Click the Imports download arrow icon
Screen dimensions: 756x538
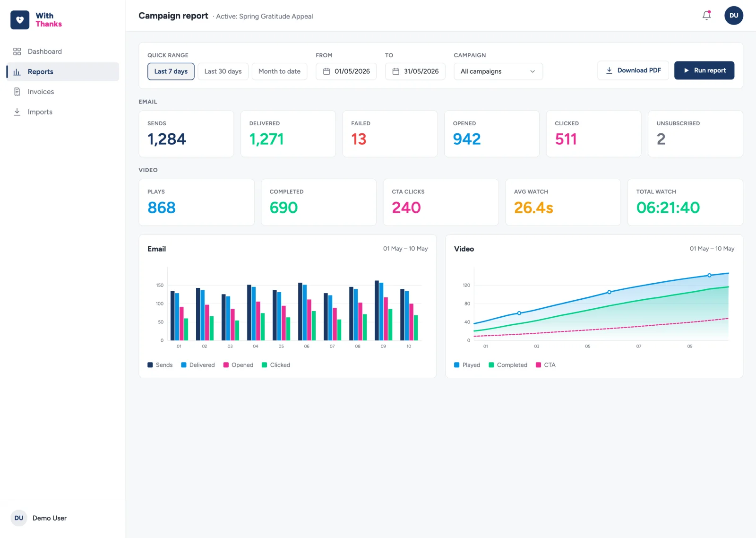pyautogui.click(x=17, y=112)
